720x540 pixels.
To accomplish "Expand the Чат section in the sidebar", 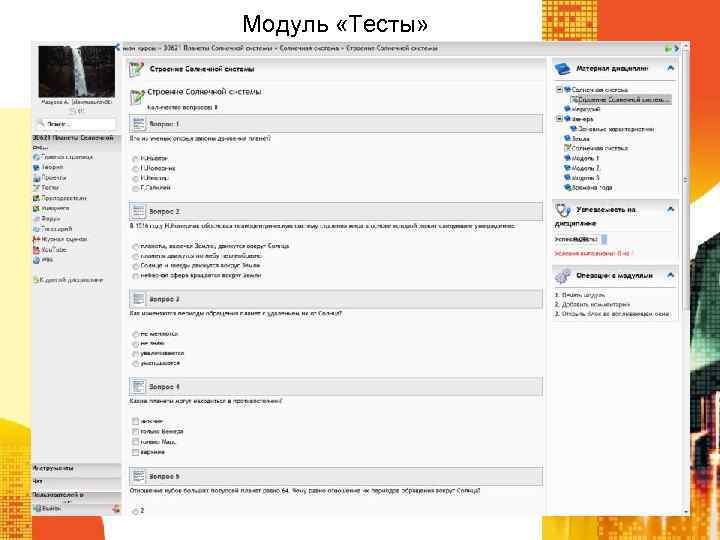I will point(76,481).
